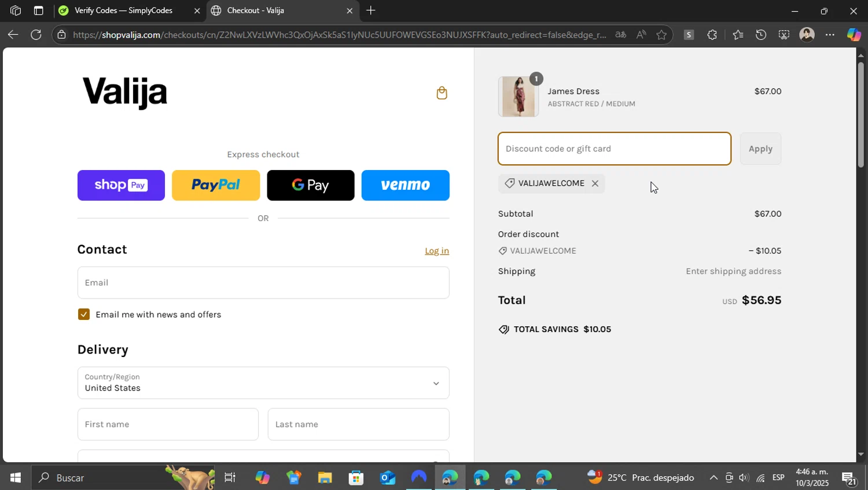The width and height of the screenshot is (868, 490).
Task: Open Microsoft Store from taskbar
Action: point(356,478)
